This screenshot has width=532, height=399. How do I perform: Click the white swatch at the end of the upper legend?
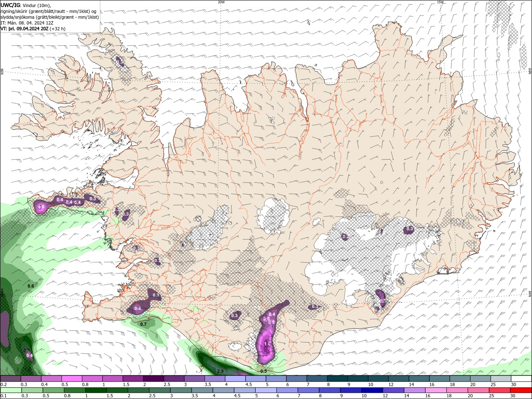point(521,379)
